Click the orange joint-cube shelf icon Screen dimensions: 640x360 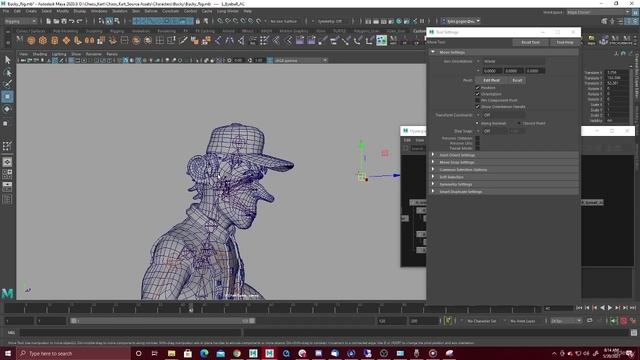click(x=43, y=40)
